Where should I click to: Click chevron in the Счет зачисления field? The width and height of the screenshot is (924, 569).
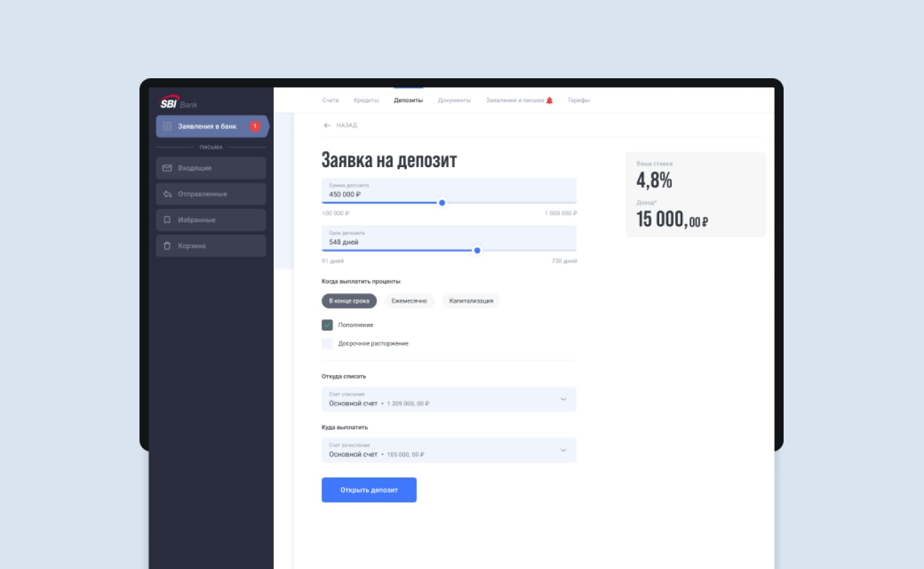[x=563, y=450]
